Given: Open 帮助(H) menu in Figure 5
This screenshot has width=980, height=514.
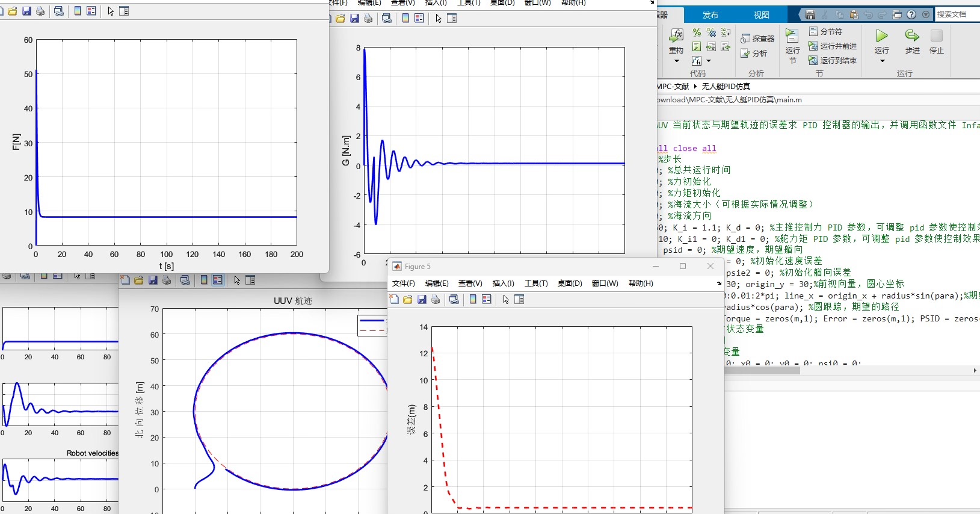Looking at the screenshot, I should [x=641, y=283].
